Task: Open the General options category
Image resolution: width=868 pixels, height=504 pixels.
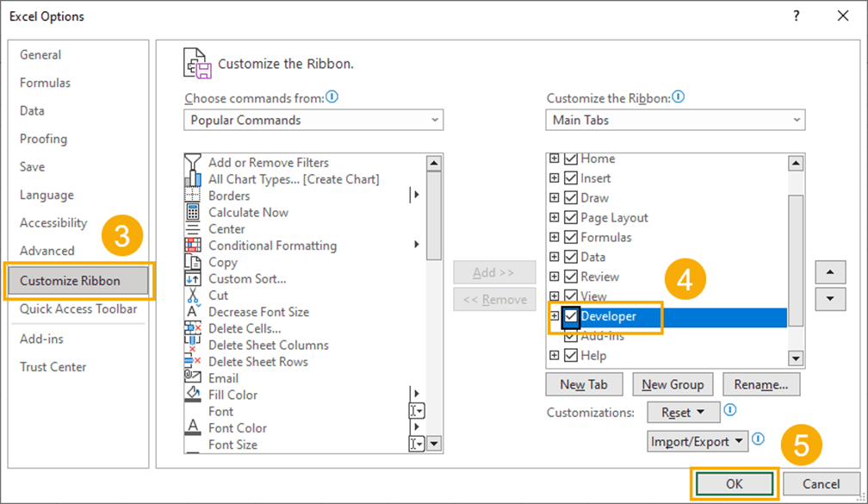Action: pos(40,55)
